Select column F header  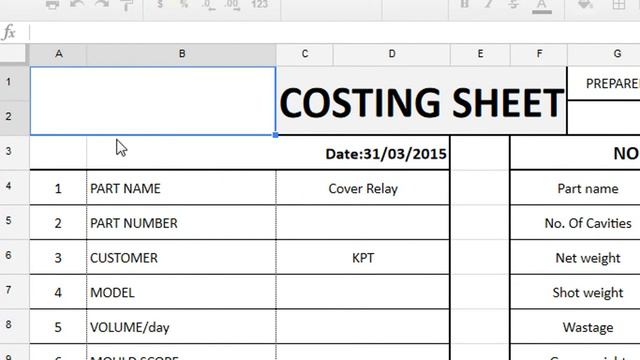[x=539, y=54]
